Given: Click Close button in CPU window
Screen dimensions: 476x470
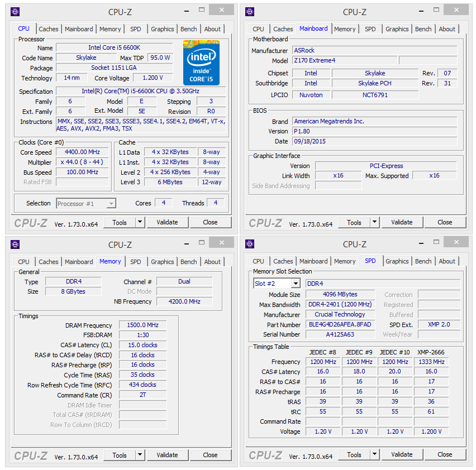Looking at the screenshot, I should pos(210,222).
